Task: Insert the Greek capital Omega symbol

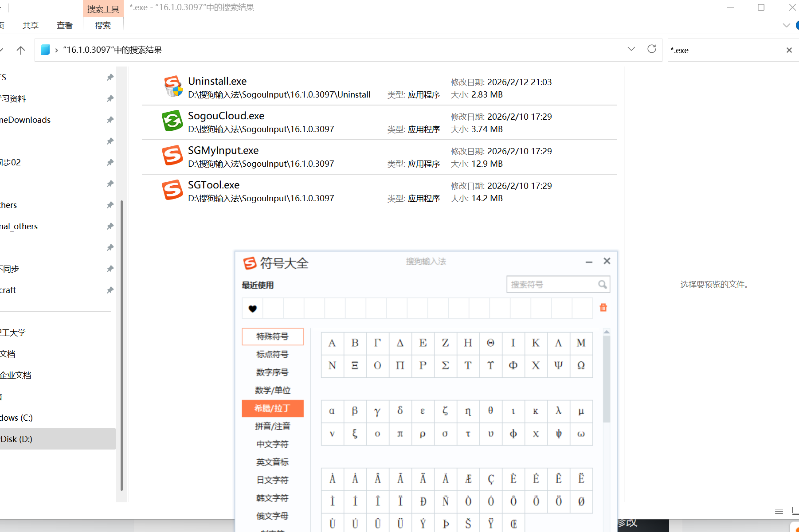Action: tap(581, 366)
